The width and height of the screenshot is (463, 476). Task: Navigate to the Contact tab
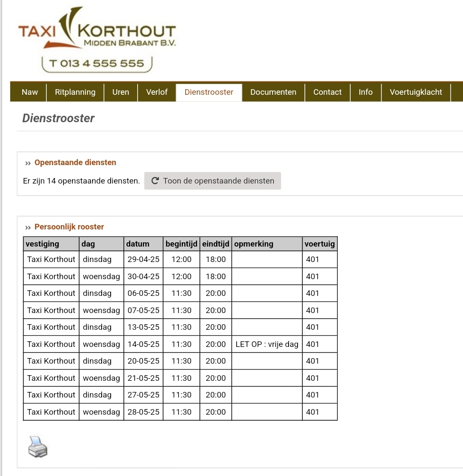327,92
